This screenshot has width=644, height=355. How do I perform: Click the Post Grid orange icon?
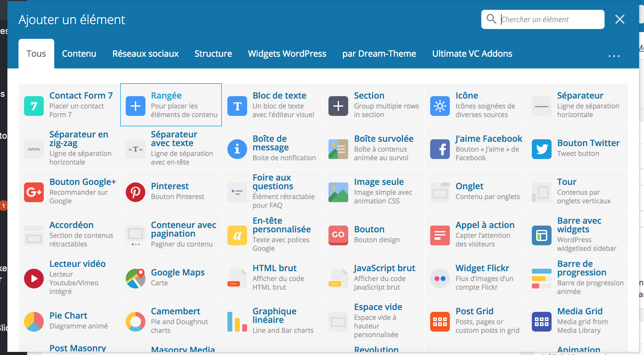pos(440,321)
